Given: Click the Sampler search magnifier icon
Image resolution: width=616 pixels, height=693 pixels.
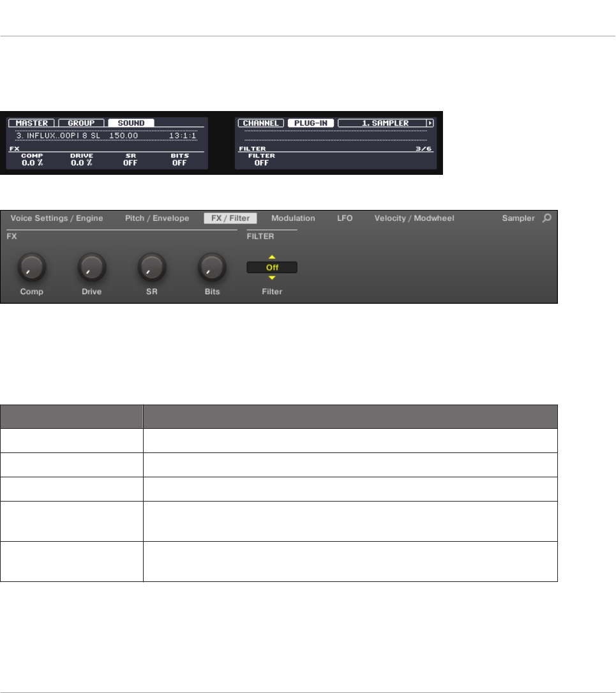Looking at the screenshot, I should point(547,218).
